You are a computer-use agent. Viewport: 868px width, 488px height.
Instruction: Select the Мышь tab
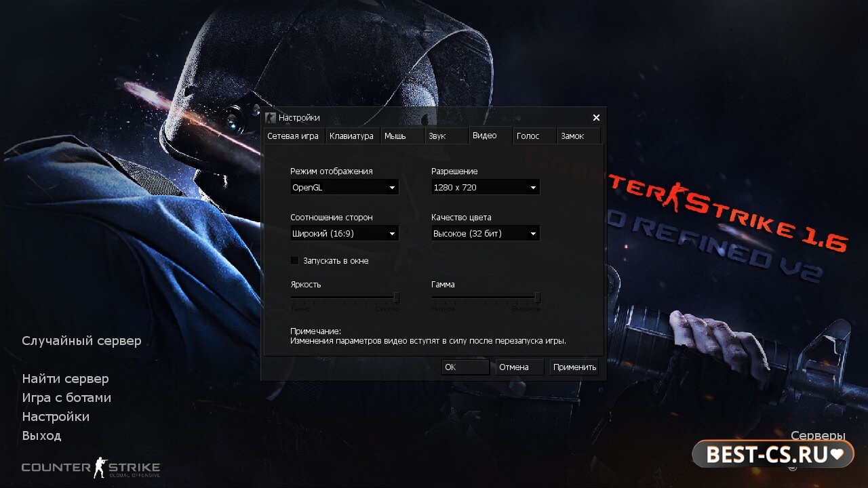coord(402,136)
